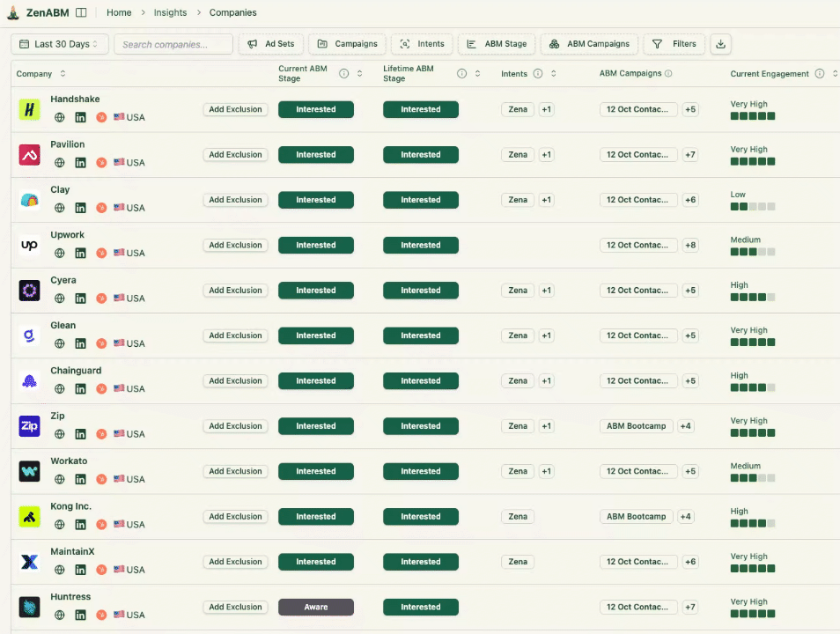The image size is (840, 634).
Task: Open Huntress's website globe icon
Action: tap(60, 616)
